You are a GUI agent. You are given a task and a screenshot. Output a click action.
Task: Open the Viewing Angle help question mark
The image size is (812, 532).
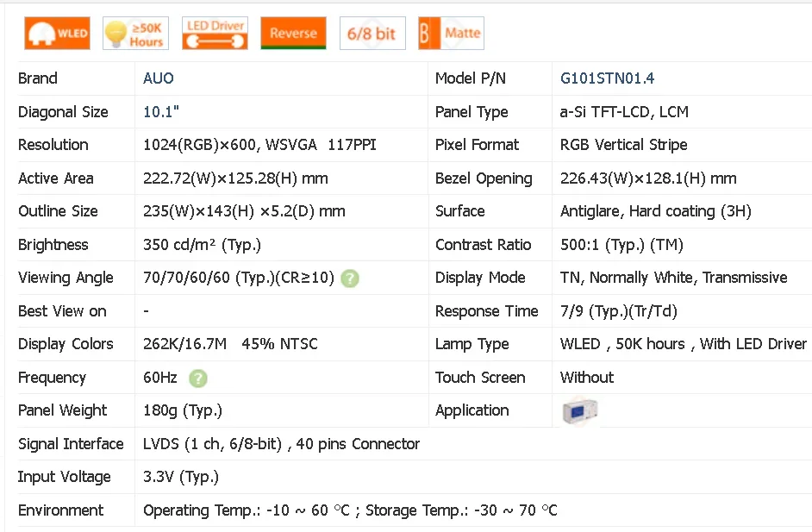click(x=350, y=279)
